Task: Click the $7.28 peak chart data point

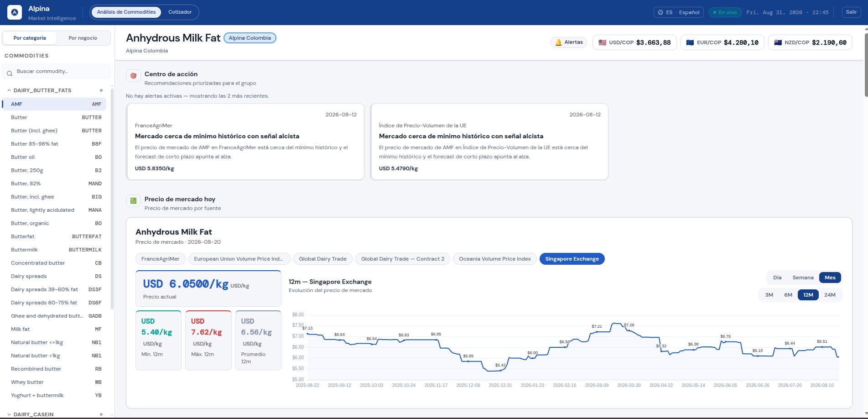Action: click(629, 330)
